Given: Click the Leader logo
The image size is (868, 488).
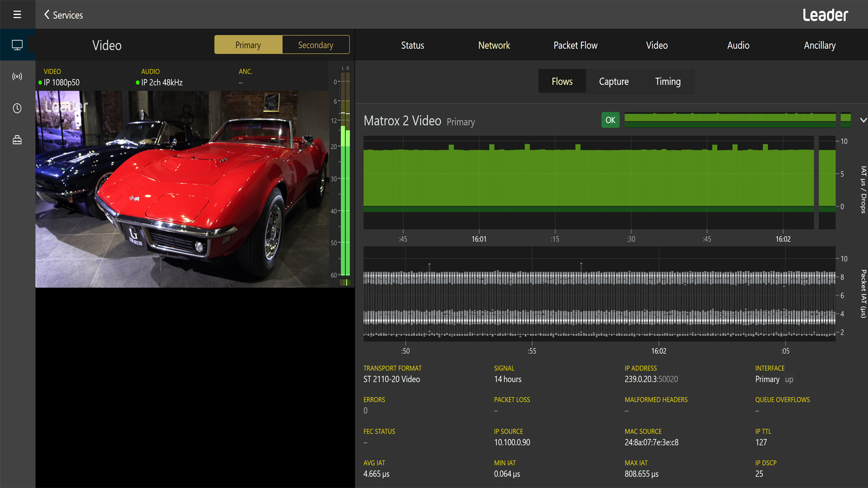Looking at the screenshot, I should pyautogui.click(x=826, y=15).
